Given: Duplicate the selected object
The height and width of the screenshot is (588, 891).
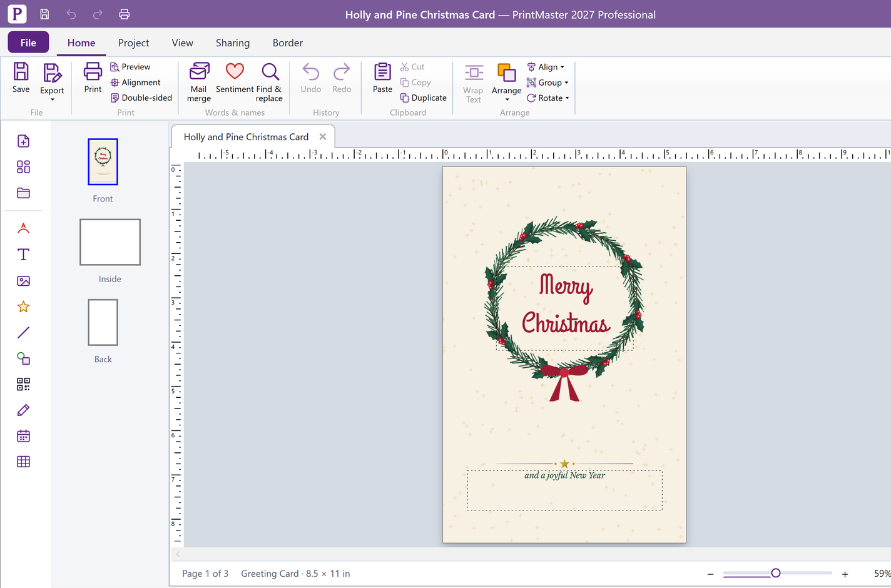Looking at the screenshot, I should [x=424, y=98].
